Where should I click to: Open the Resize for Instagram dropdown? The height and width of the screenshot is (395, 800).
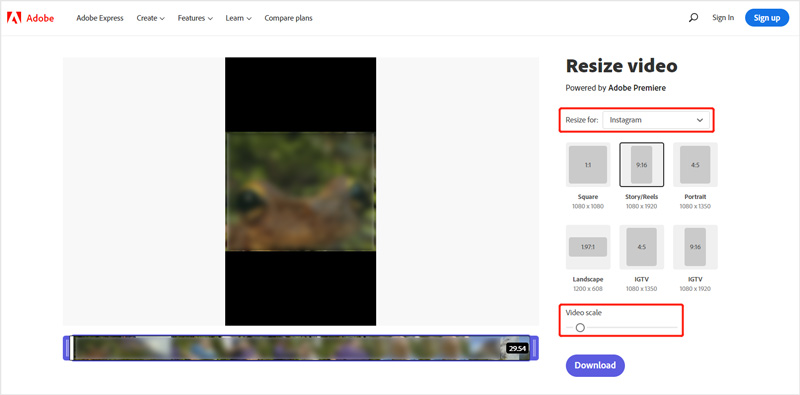tap(656, 120)
